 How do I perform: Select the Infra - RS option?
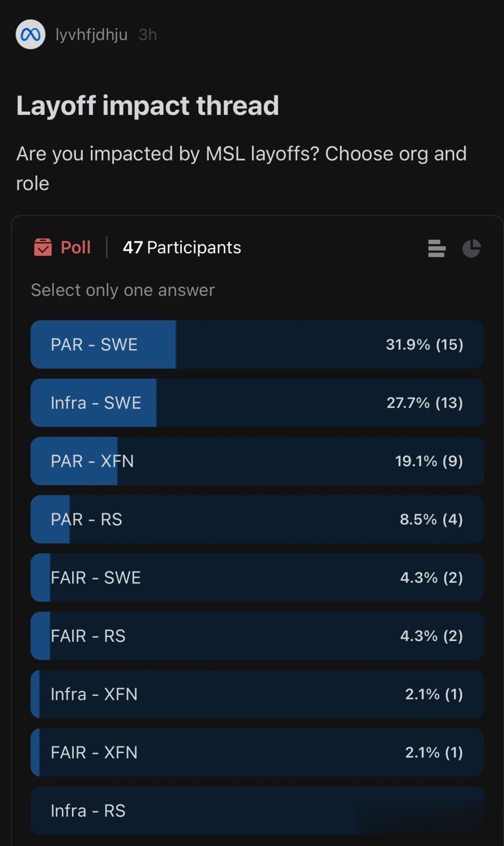257,811
